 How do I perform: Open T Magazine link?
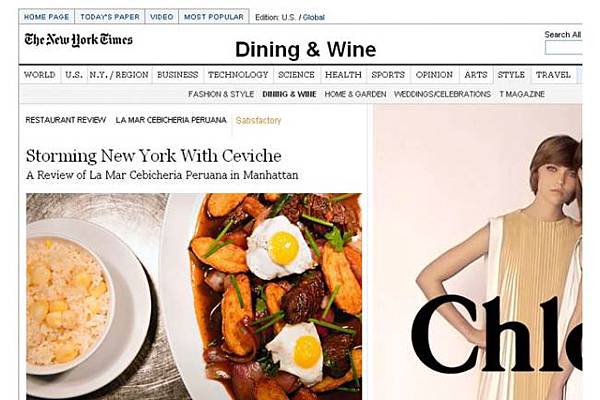click(522, 94)
